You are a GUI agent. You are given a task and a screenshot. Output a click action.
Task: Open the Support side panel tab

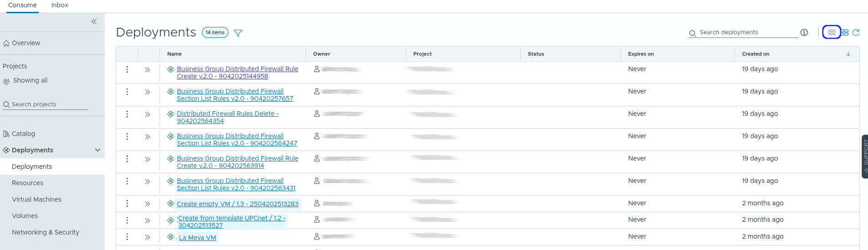pos(864,156)
